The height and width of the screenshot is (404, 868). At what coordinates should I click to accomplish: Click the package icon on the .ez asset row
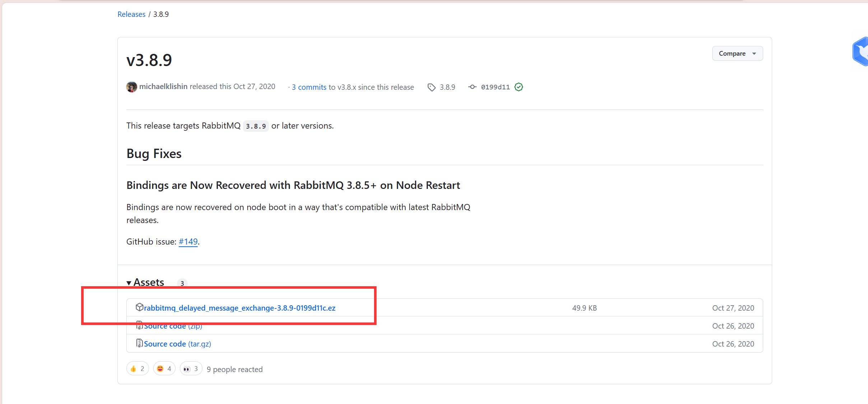point(140,307)
